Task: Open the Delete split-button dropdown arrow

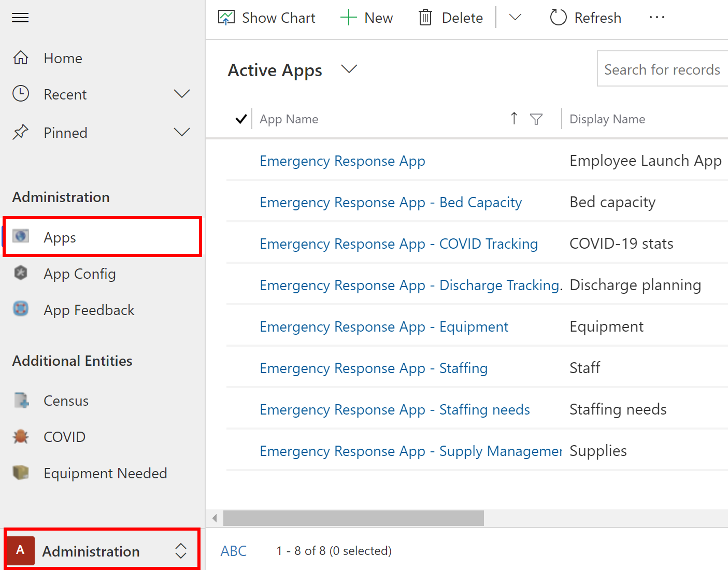Action: click(515, 18)
